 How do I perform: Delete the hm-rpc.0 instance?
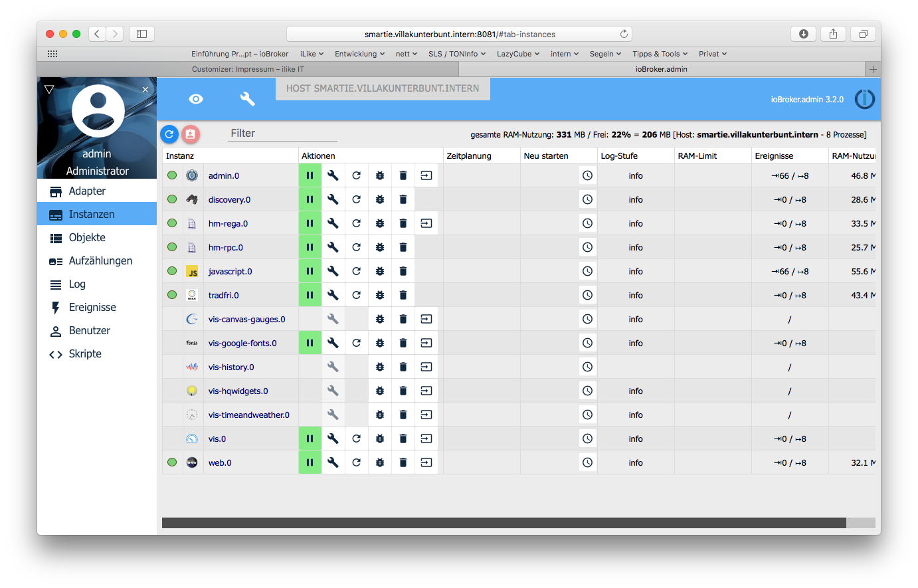pos(403,247)
